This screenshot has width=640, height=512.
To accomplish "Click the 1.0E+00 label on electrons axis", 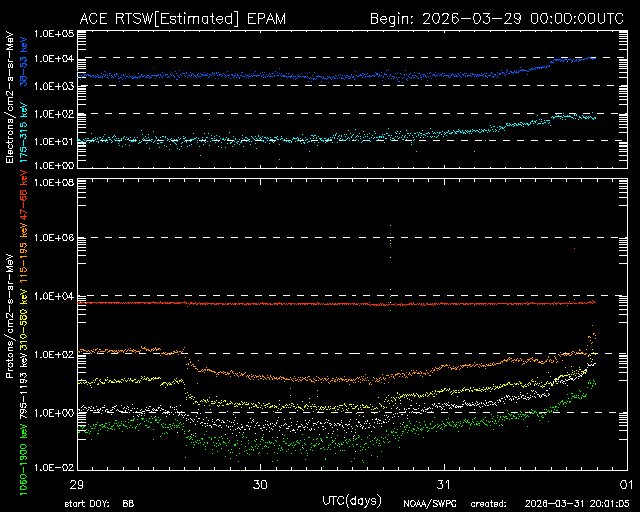I will point(54,165).
